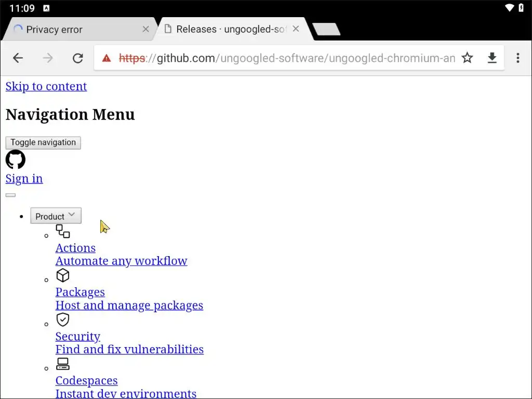
Task: Open a new tab with the blank tab button
Action: [326, 29]
